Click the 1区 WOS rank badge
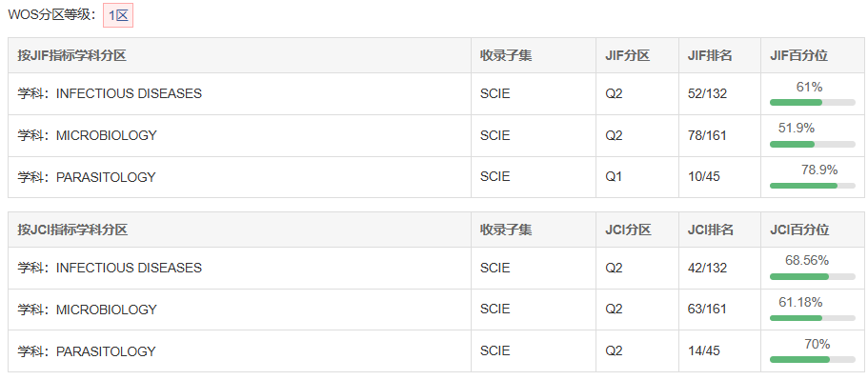868x380 pixels. (x=118, y=15)
